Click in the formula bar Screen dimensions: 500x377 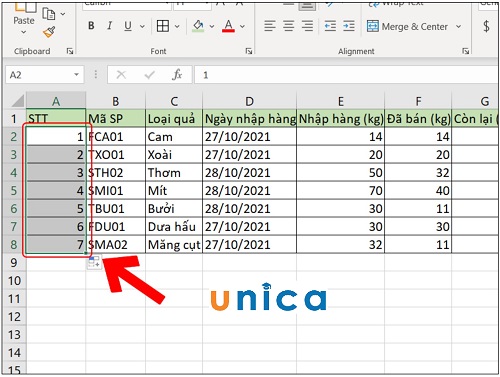347,75
